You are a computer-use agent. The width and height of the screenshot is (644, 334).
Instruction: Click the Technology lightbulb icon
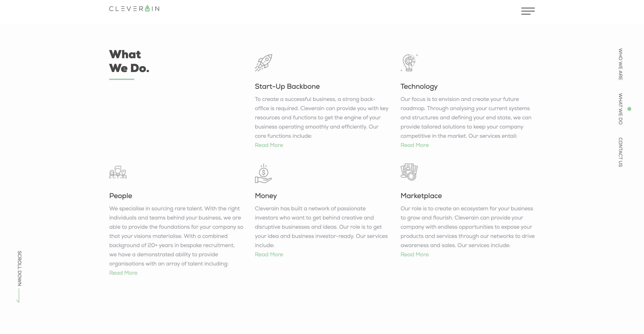coord(409,63)
